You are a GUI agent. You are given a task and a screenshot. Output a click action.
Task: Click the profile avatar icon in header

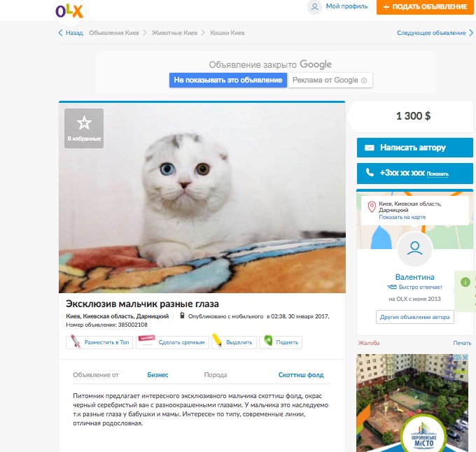(x=315, y=7)
